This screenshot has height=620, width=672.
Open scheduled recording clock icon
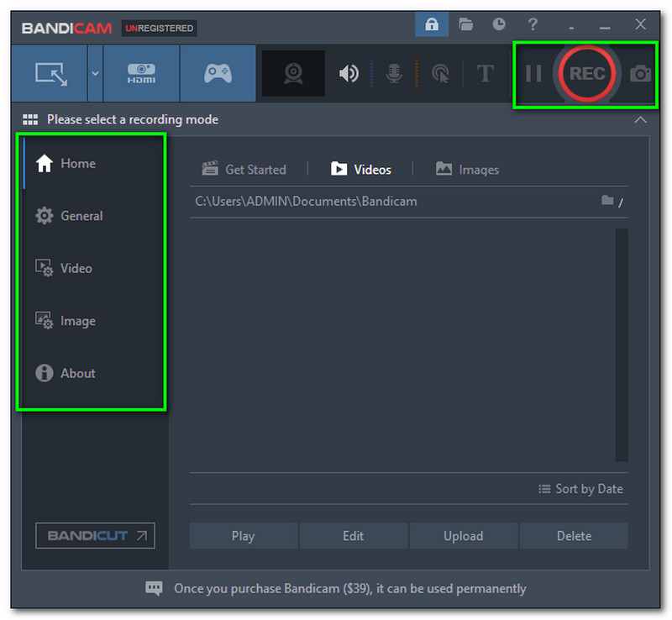[x=498, y=24]
